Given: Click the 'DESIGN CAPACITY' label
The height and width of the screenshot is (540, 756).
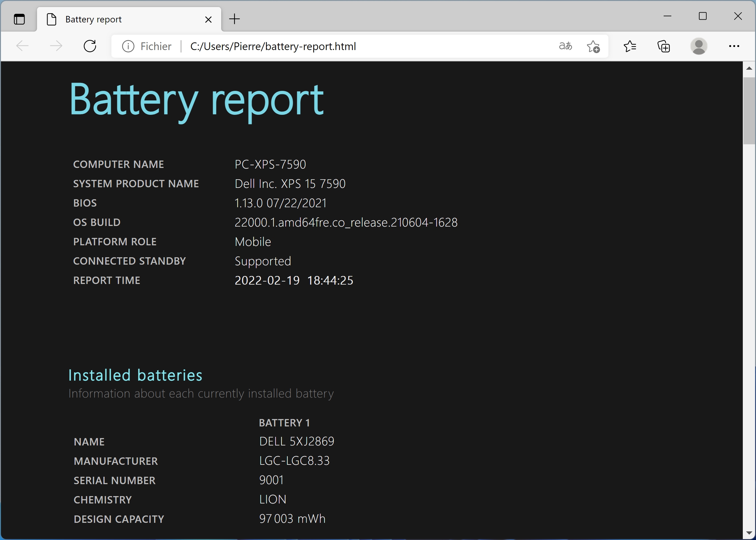Looking at the screenshot, I should (119, 519).
